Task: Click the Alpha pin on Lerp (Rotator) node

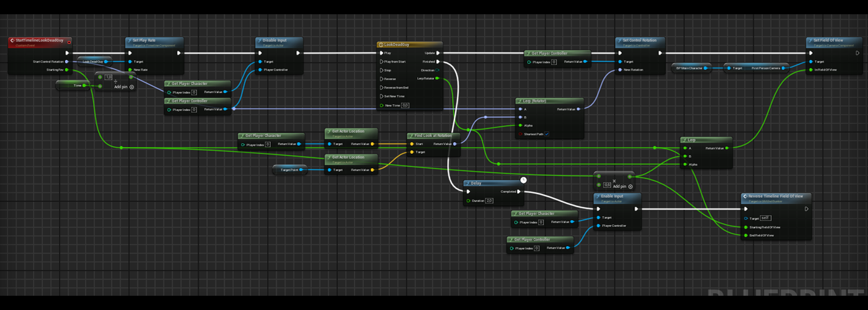Action: 519,125
